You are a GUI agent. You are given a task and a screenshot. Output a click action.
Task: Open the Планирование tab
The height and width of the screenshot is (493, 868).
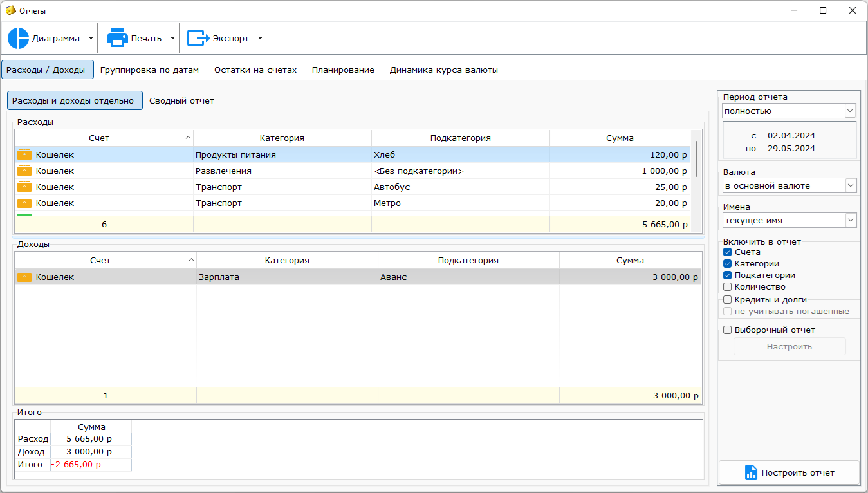pyautogui.click(x=343, y=70)
